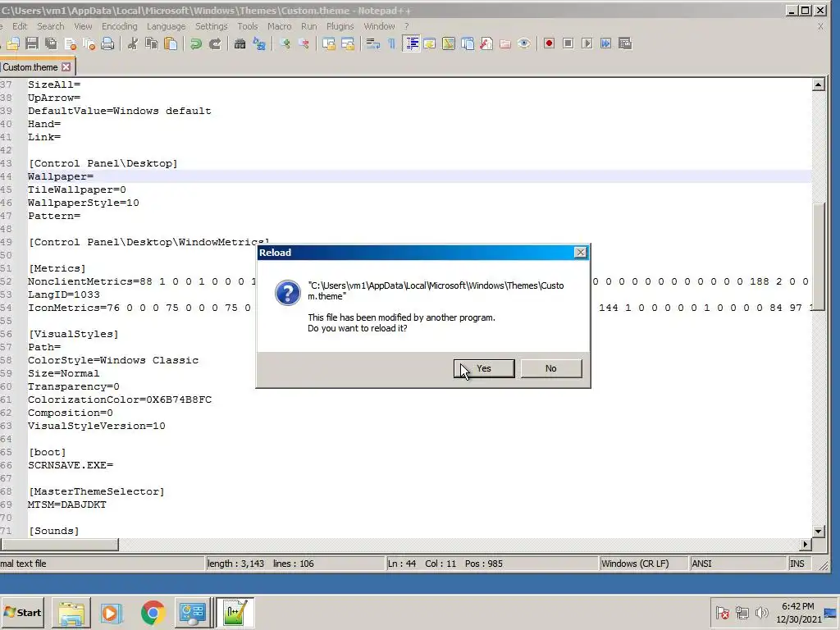
Task: Click the Save Recorded Macro icon
Action: [x=625, y=44]
